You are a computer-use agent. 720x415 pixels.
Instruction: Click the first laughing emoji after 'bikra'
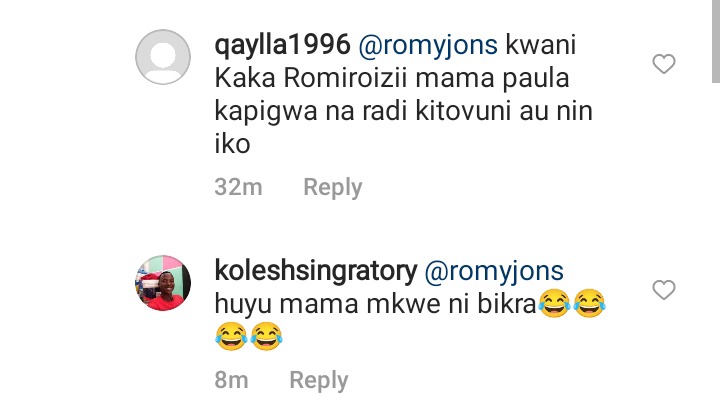tap(555, 303)
